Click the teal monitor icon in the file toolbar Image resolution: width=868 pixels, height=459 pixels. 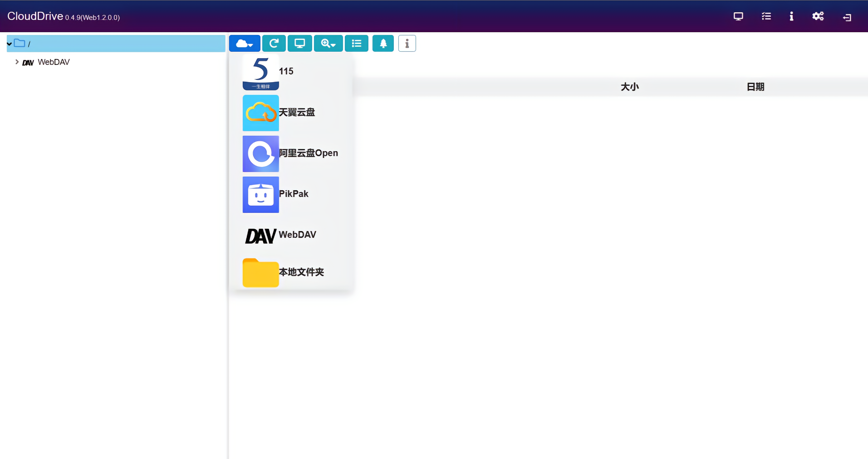coord(299,44)
